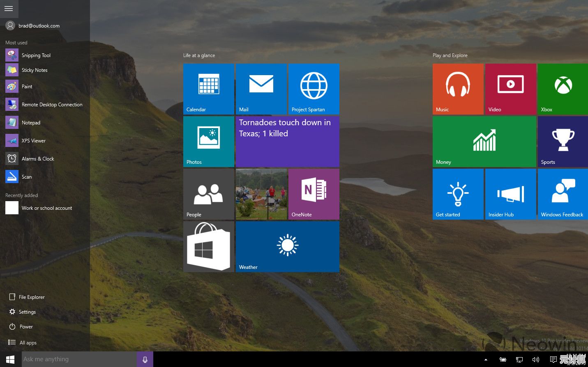This screenshot has height=367, width=588.
Task: Open Remote Desktop Connection
Action: click(45, 104)
